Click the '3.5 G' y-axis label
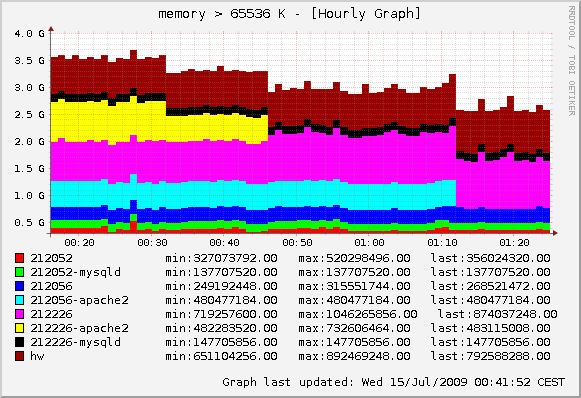This screenshot has height=398, width=581. pos(29,61)
